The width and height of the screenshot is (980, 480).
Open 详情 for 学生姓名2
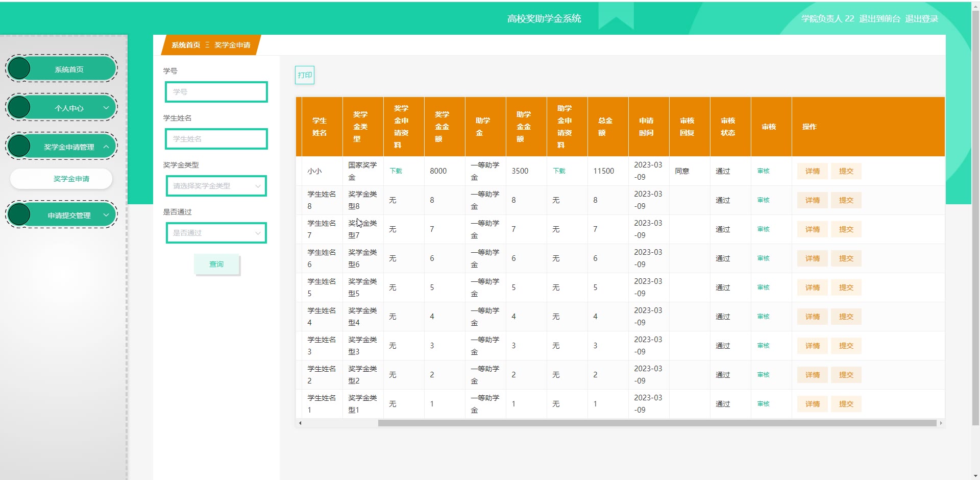[813, 375]
